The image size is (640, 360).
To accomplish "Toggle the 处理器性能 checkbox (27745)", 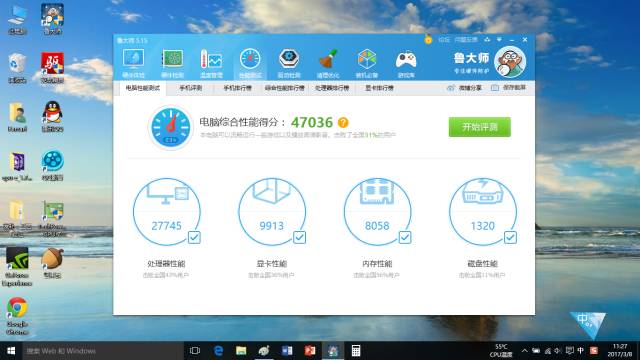I will click(194, 237).
